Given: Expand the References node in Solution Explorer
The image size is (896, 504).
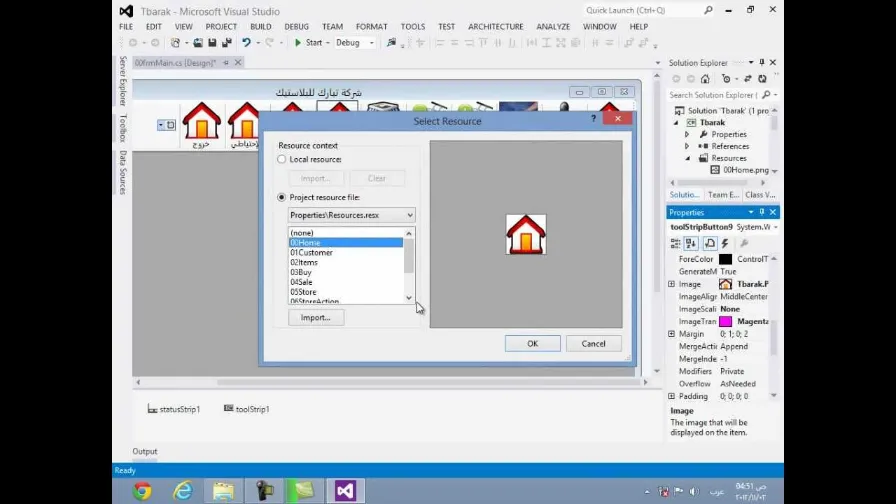Looking at the screenshot, I should (687, 146).
